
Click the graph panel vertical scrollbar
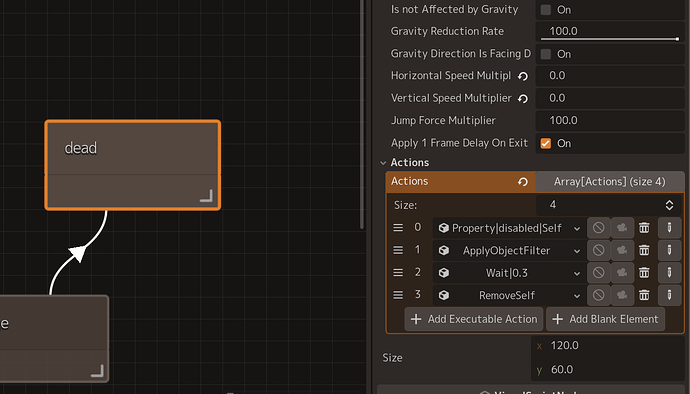pos(362,114)
